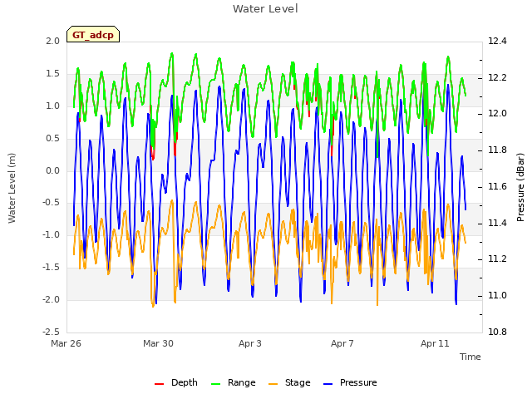Click the -1.0 left axis value
The width and height of the screenshot is (532, 399).
point(51,234)
